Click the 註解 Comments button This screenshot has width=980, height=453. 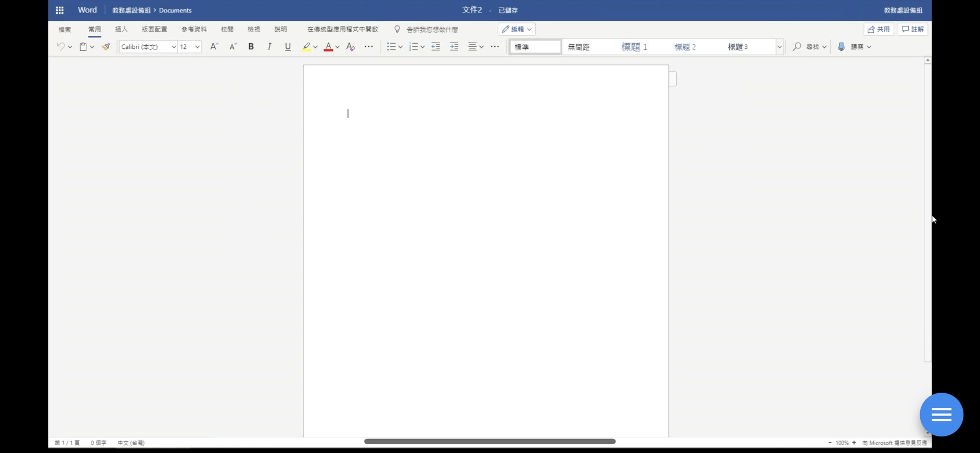pyautogui.click(x=913, y=29)
